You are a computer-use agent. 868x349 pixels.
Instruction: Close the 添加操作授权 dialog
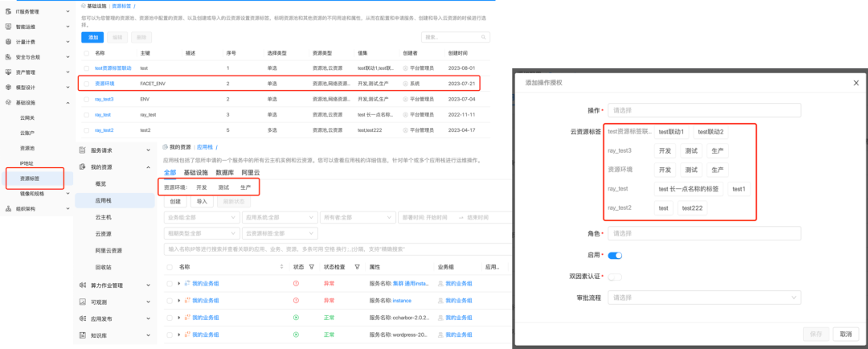[856, 83]
